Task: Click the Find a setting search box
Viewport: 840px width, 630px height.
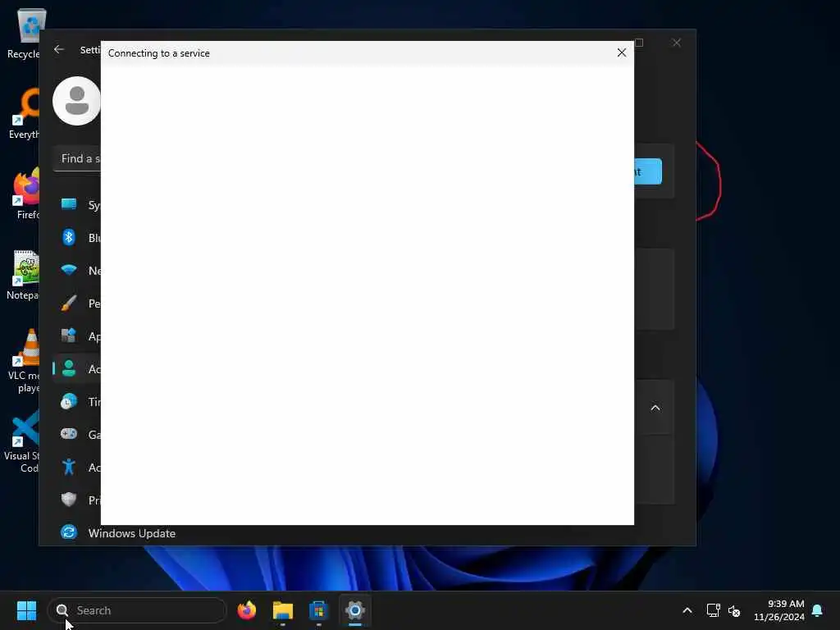Action: [77, 158]
